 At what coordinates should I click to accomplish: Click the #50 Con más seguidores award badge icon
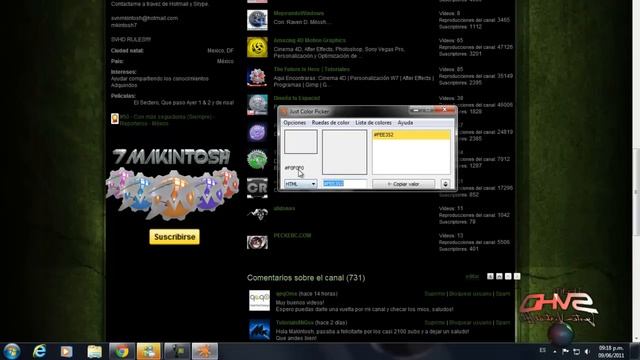115,119
